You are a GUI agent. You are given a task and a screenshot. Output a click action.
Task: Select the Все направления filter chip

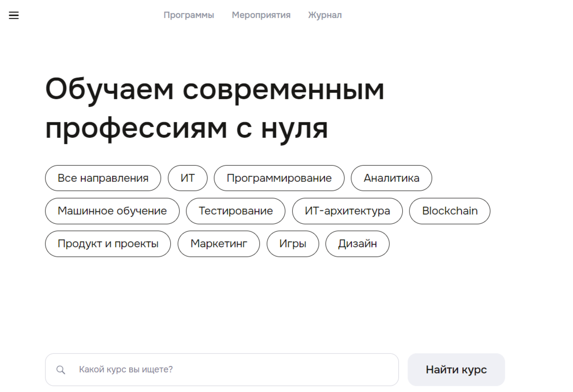point(103,178)
